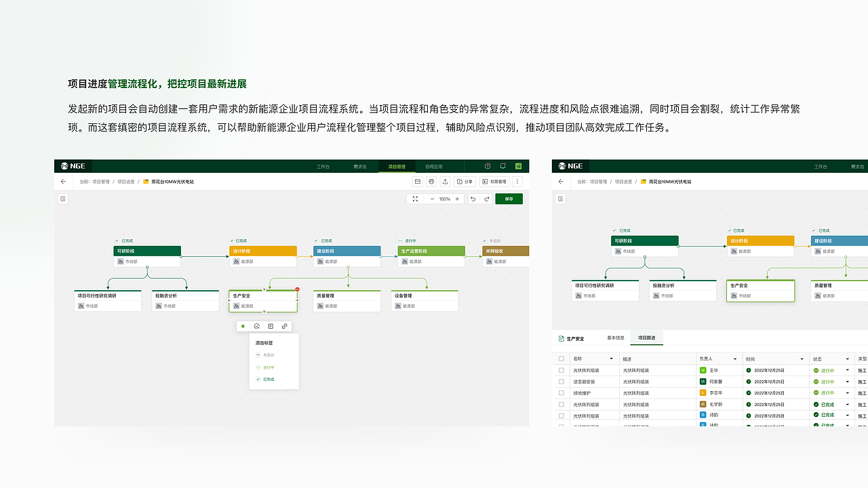Click the user avatar in left header
This screenshot has height=488, width=868.
(x=518, y=166)
